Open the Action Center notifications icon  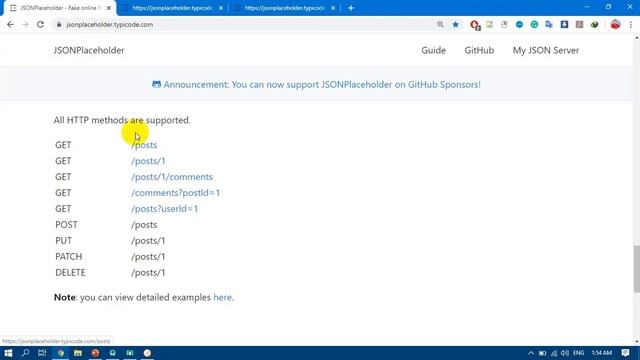[x=625, y=353]
